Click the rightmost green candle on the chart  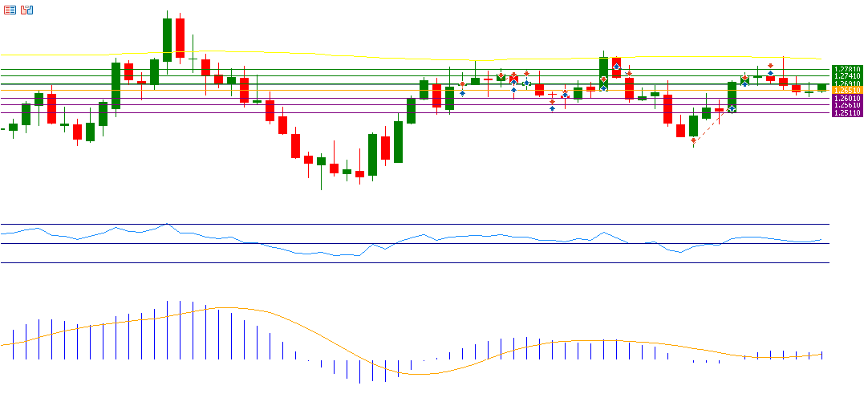[821, 87]
